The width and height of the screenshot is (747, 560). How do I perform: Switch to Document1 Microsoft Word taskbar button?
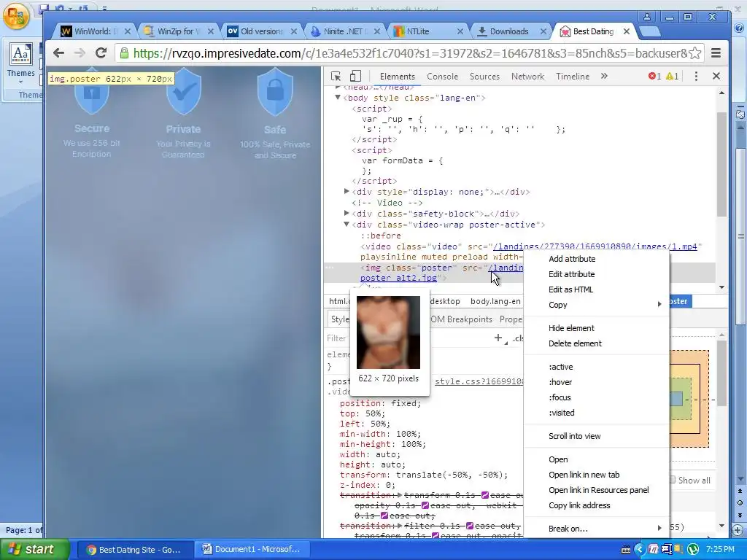pyautogui.click(x=252, y=549)
